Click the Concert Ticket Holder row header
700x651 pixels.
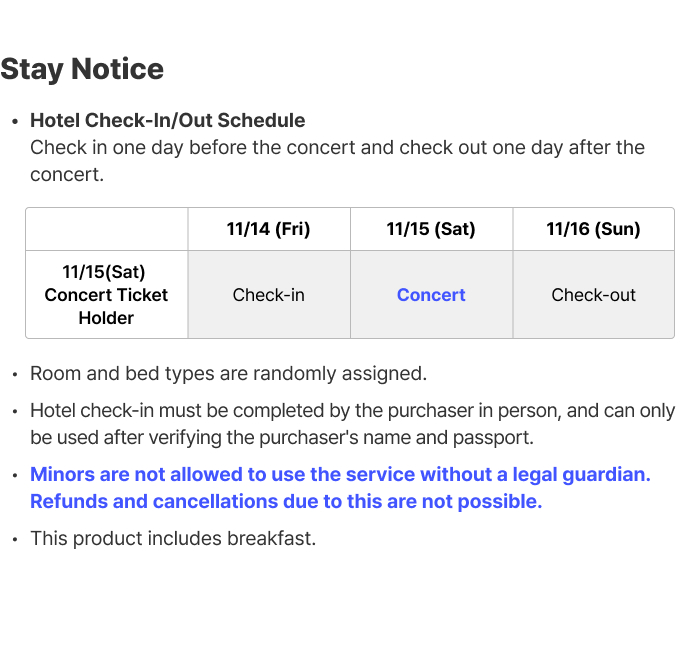(x=106, y=295)
